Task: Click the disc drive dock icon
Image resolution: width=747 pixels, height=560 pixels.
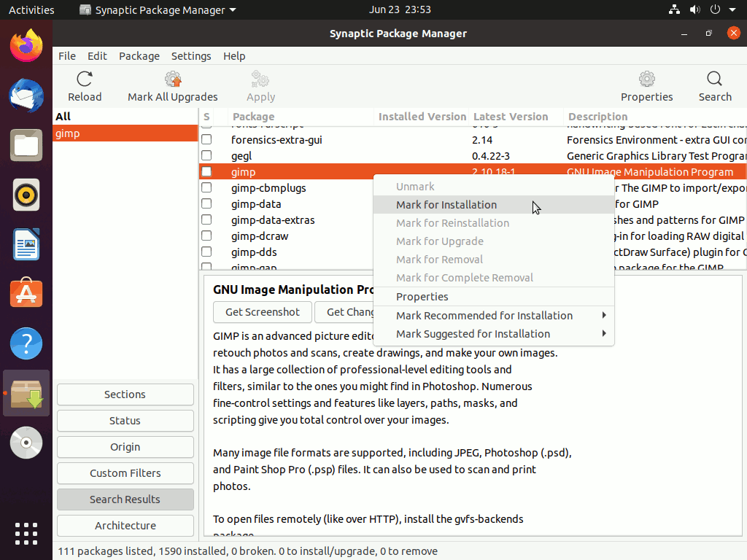Action: coord(26,443)
